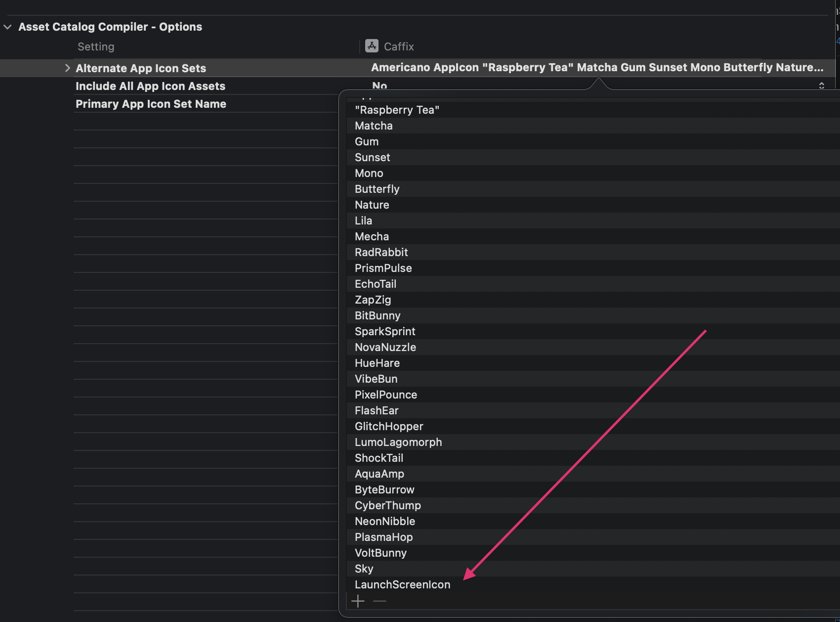Select the VoltBunny row
Screen dimensions: 840x622
380,553
